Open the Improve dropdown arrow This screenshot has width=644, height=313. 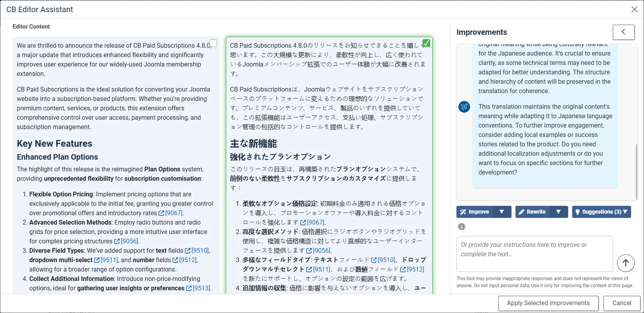pos(502,212)
